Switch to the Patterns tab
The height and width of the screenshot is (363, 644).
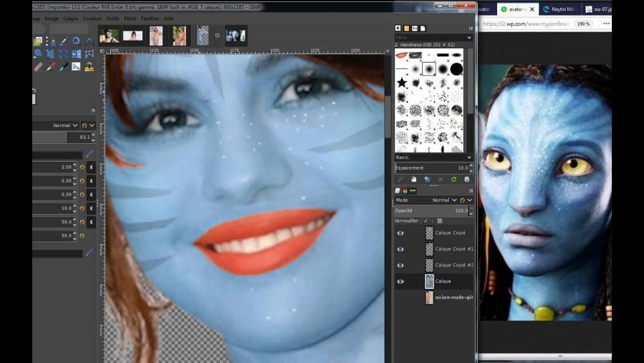(x=406, y=28)
